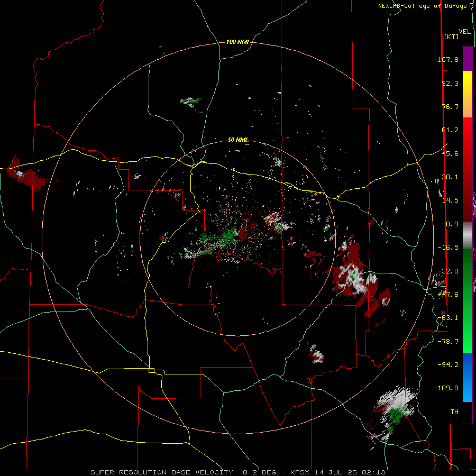Select the 76.7 legend value
The height and width of the screenshot is (476, 476).
pos(450,106)
